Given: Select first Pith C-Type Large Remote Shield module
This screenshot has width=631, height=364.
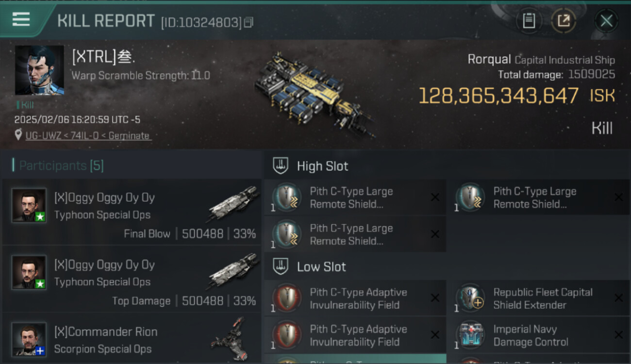Looking at the screenshot, I should (355, 198).
